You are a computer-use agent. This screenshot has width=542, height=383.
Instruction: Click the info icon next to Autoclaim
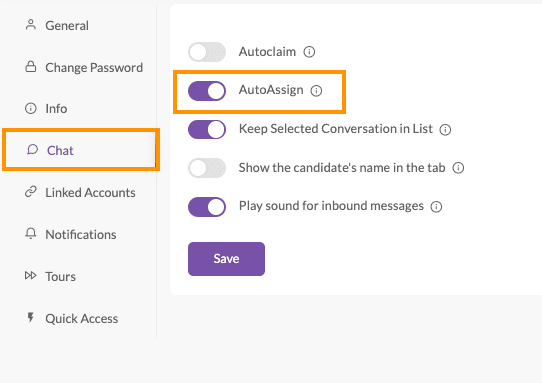[309, 52]
